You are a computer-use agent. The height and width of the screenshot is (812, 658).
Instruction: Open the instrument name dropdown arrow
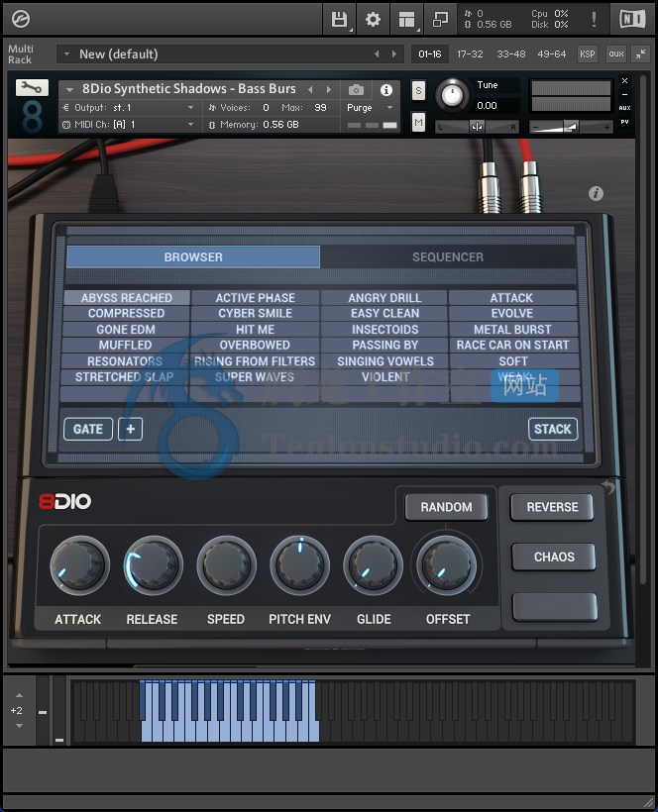pyautogui.click(x=69, y=89)
